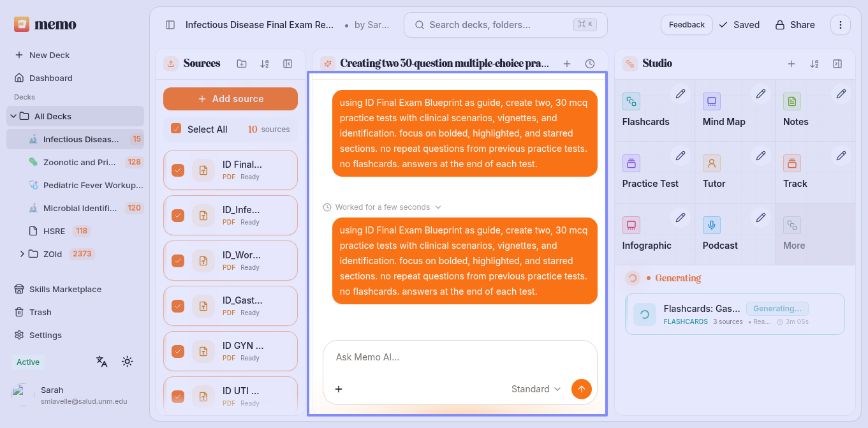Expand Worked for a few seconds details
The width and height of the screenshot is (868, 428).
382,207
